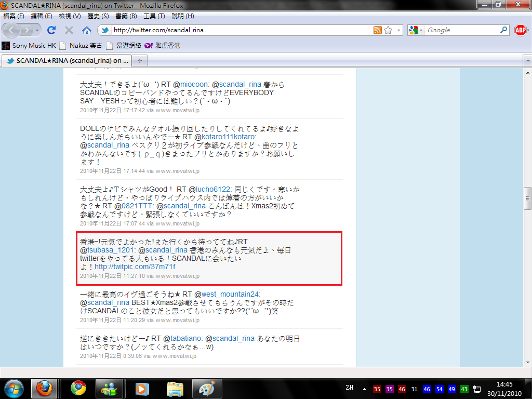The width and height of the screenshot is (532, 399).
Task: Bookmark this page with the star icon
Action: coord(388,30)
